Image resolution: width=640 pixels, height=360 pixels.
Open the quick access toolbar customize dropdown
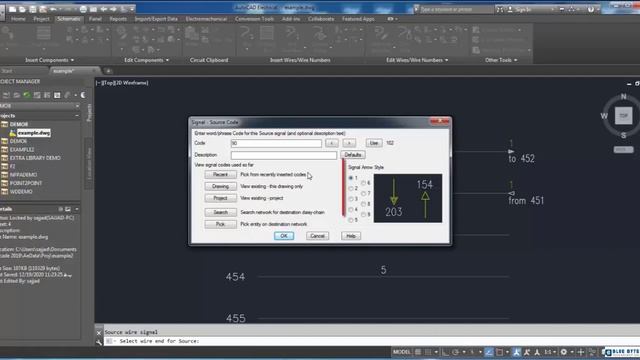click(x=132, y=9)
